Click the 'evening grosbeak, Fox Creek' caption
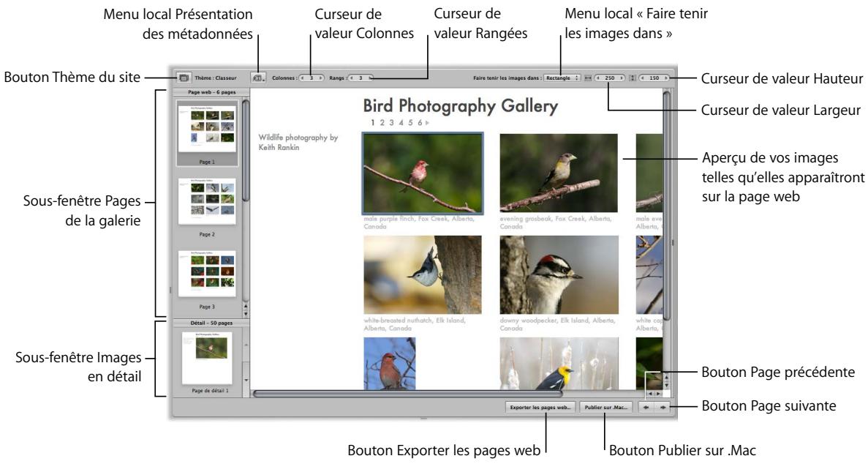This screenshot has height=464, width=868. (x=555, y=222)
